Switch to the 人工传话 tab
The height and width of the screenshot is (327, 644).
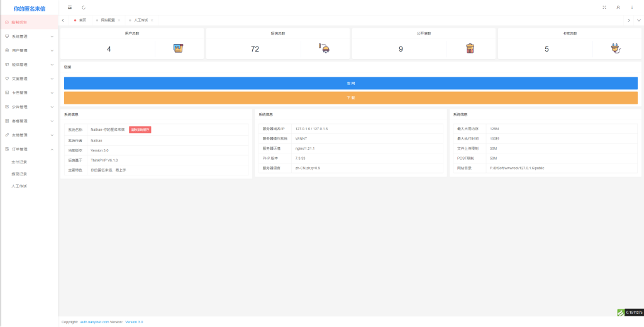pos(140,20)
